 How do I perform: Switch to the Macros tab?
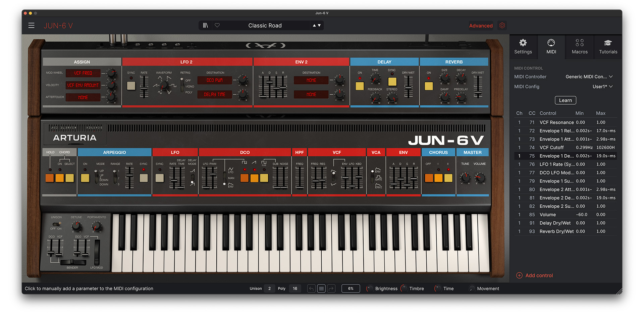click(x=580, y=47)
